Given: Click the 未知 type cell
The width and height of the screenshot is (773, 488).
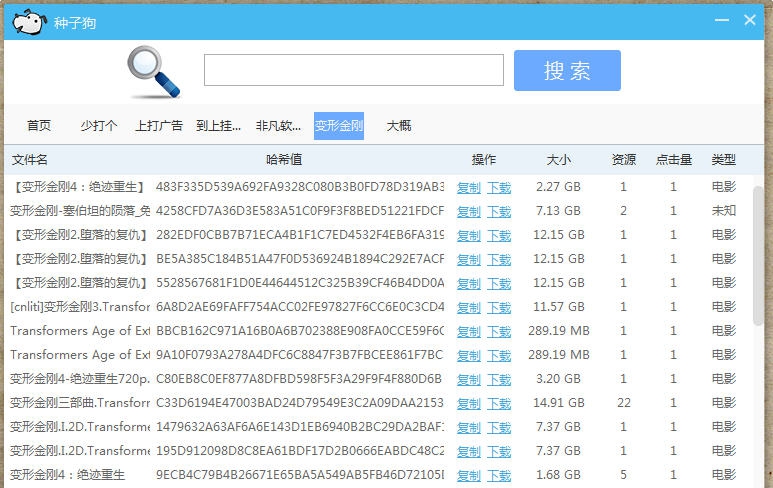Looking at the screenshot, I should click(x=724, y=211).
